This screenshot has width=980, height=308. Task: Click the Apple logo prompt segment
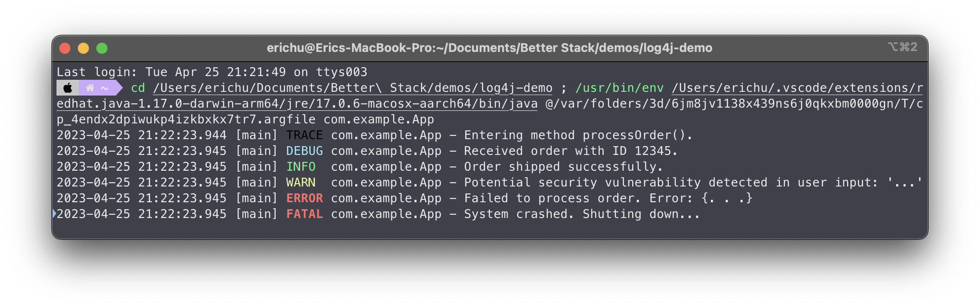click(68, 88)
